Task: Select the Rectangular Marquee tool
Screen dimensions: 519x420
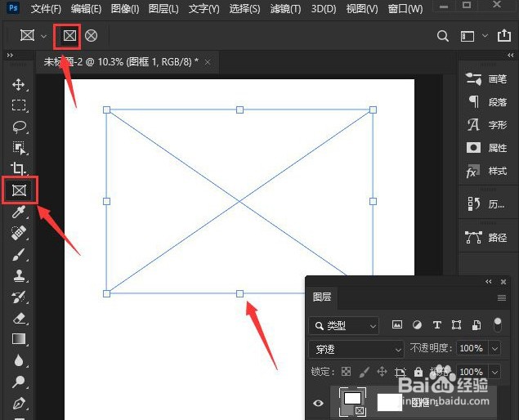Action: tap(19, 105)
